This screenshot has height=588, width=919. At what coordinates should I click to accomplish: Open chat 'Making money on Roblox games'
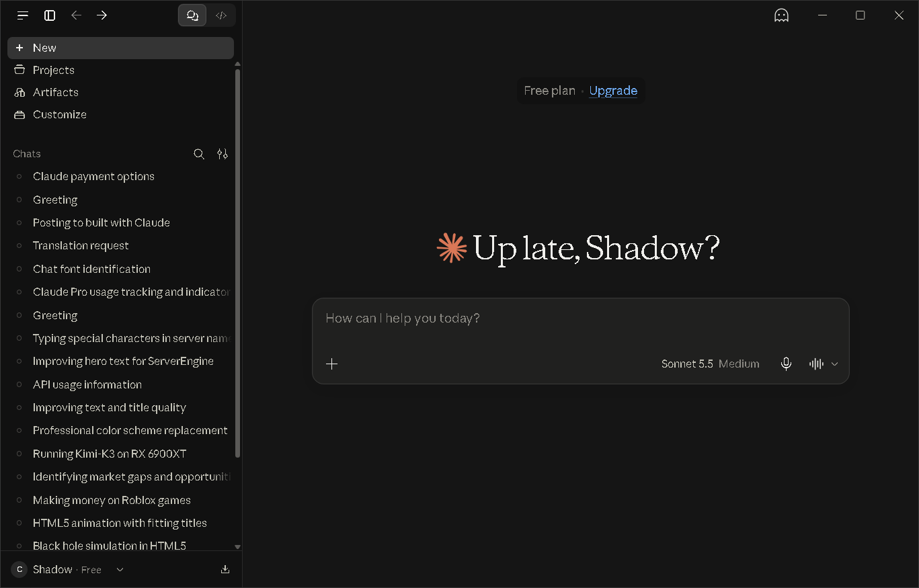point(120,500)
